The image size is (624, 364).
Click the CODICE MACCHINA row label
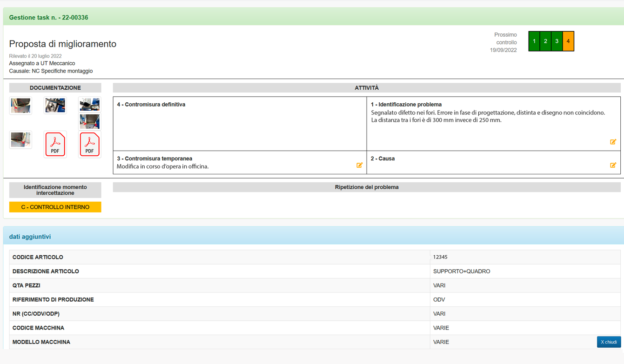point(38,328)
